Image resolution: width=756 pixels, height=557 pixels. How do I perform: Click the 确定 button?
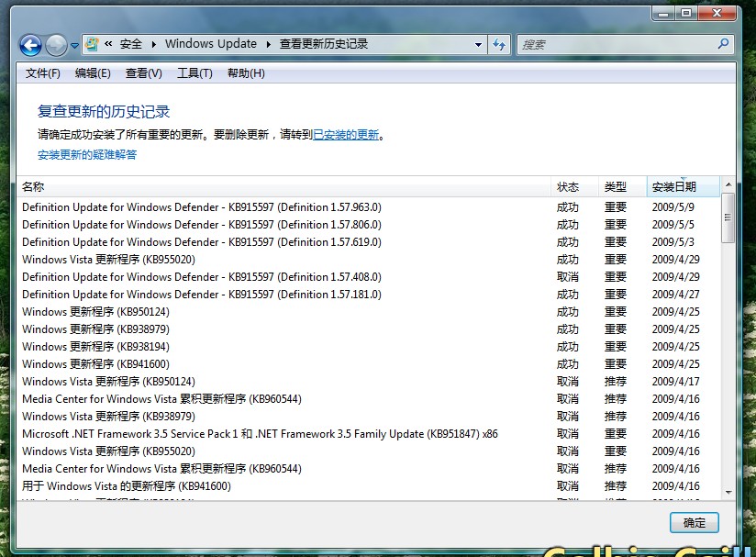695,523
